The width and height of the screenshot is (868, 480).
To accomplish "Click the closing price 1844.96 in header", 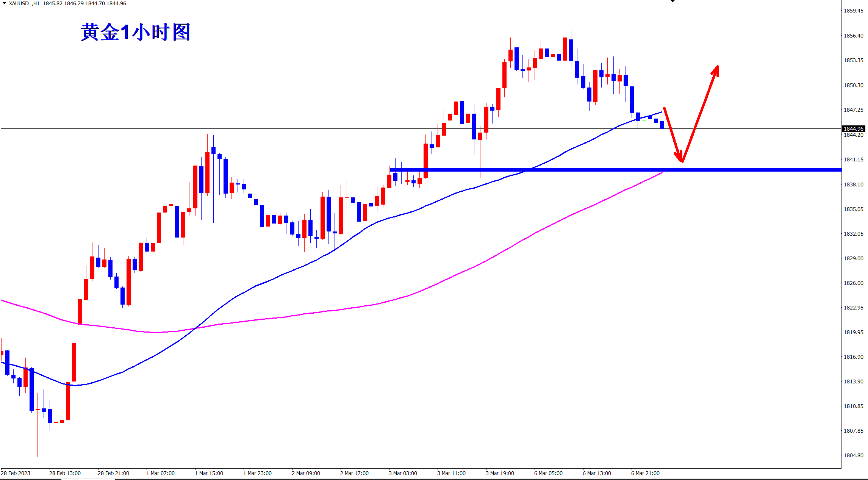I will 116,3.
